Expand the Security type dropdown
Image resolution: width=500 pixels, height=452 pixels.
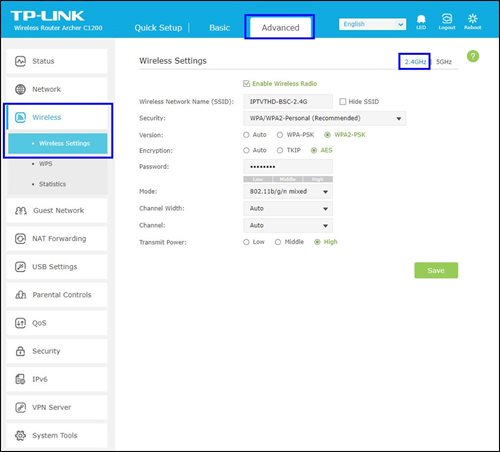click(325, 118)
